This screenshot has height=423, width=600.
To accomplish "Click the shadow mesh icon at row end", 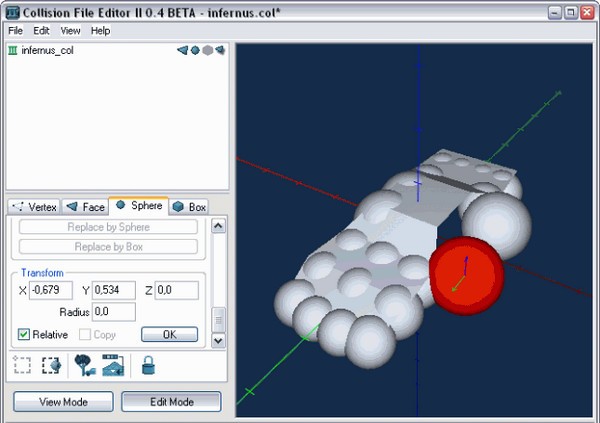I will click(x=220, y=50).
